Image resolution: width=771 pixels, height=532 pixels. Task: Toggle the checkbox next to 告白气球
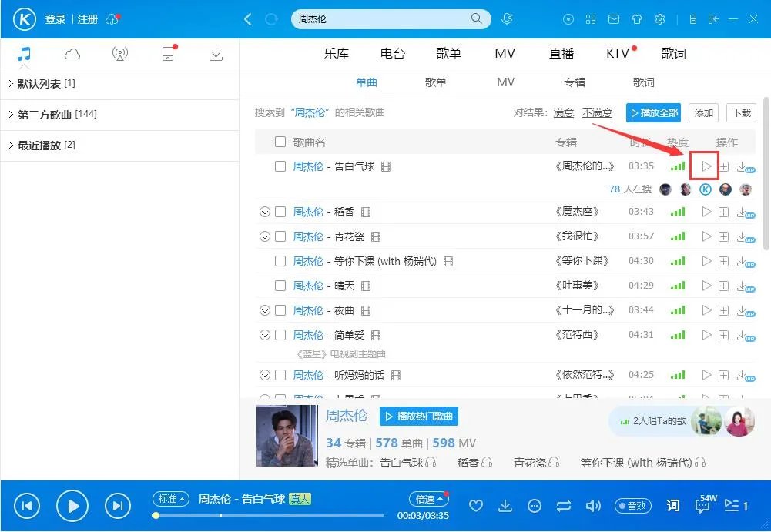tap(280, 166)
